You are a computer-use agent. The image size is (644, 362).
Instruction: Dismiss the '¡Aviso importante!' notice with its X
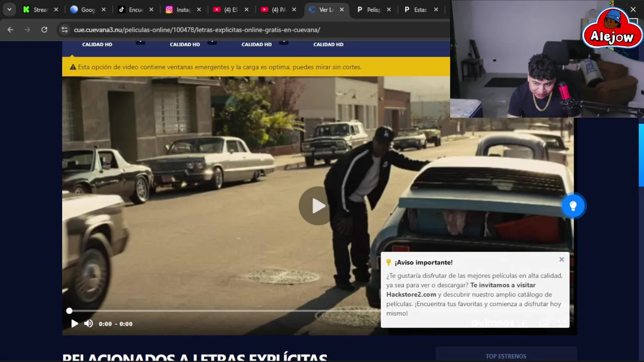[561, 259]
